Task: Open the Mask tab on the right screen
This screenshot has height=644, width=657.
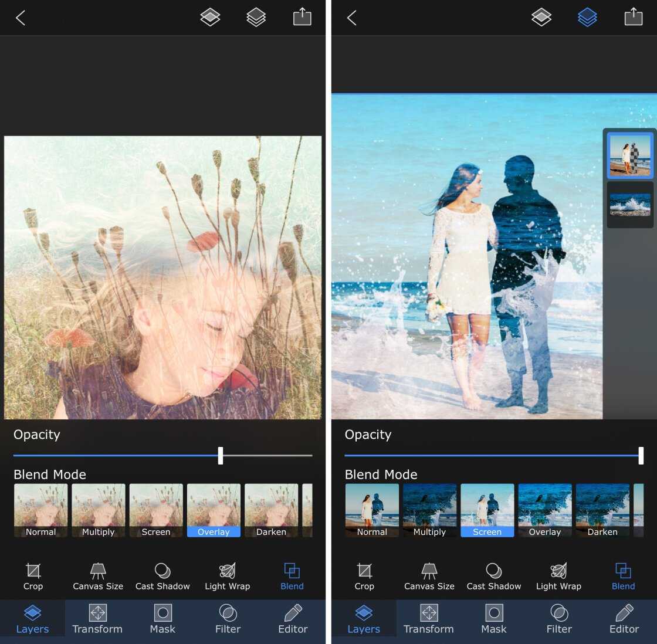Action: click(x=494, y=620)
